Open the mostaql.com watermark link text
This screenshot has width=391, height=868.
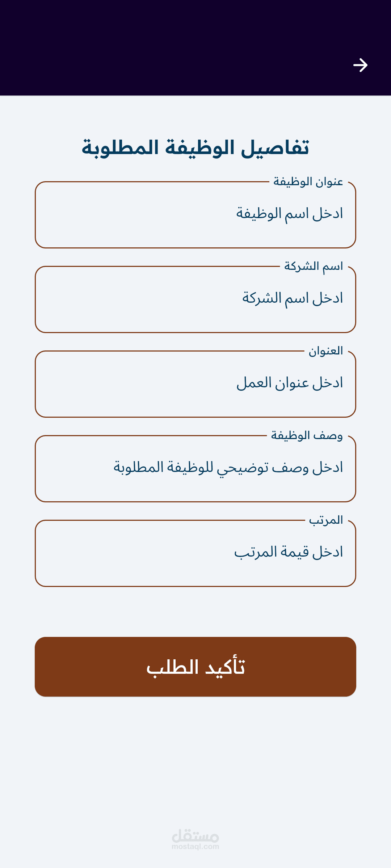[195, 847]
